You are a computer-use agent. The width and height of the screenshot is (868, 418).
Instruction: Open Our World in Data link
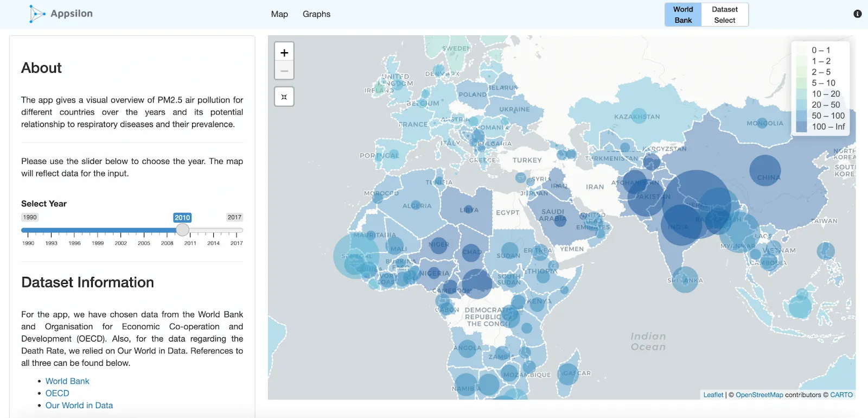coord(79,406)
